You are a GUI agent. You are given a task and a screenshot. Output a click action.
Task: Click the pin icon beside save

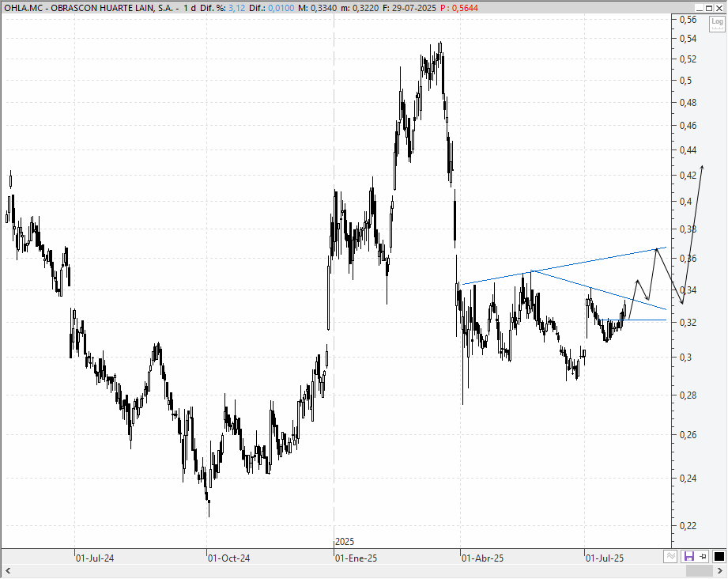[703, 556]
